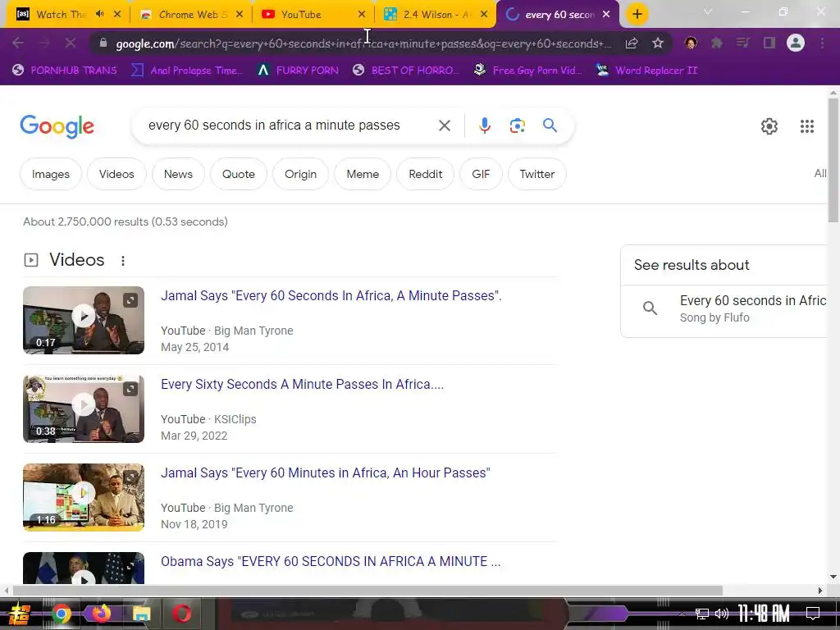Select the Quote filter chip
This screenshot has width=840, height=630.
239,174
